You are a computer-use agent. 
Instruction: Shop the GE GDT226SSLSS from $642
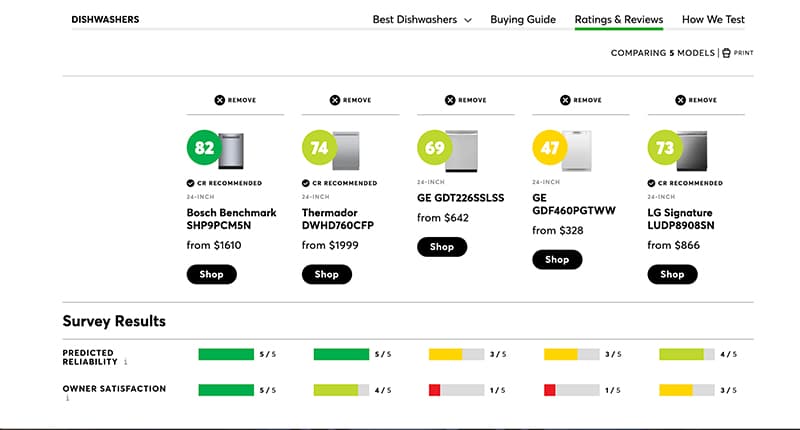coord(442,247)
